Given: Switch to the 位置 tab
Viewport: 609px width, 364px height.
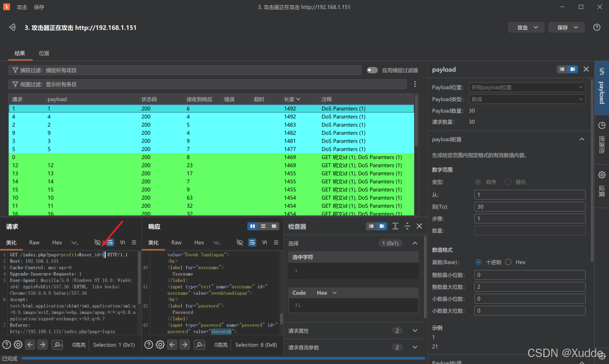Looking at the screenshot, I should 44,53.
